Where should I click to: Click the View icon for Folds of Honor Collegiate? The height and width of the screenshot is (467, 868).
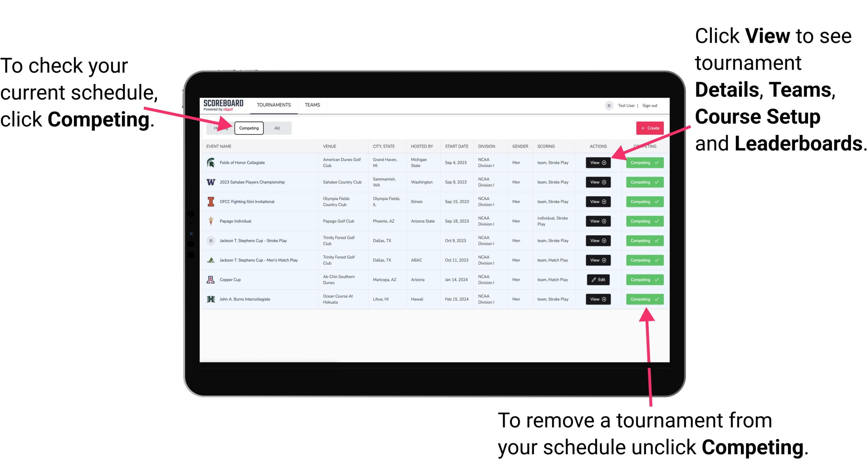[597, 163]
